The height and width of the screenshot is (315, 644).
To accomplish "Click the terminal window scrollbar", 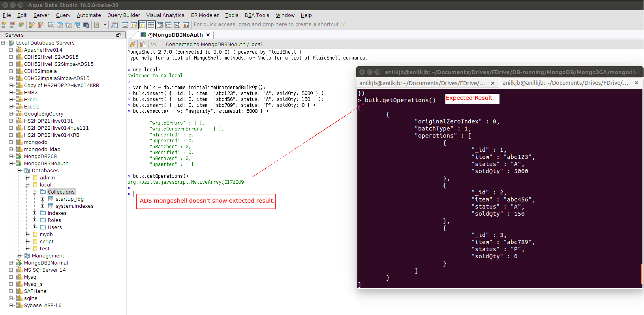I will pos(642,274).
